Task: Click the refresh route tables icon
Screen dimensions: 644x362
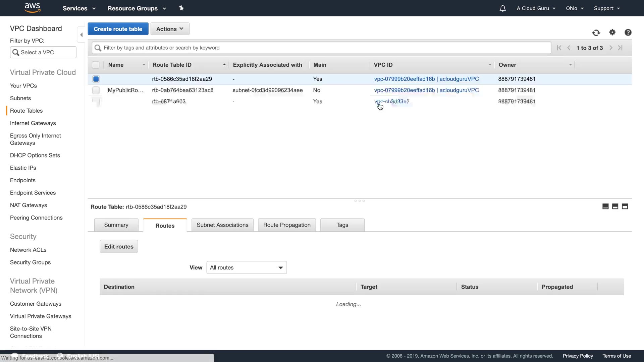Action: pyautogui.click(x=596, y=33)
